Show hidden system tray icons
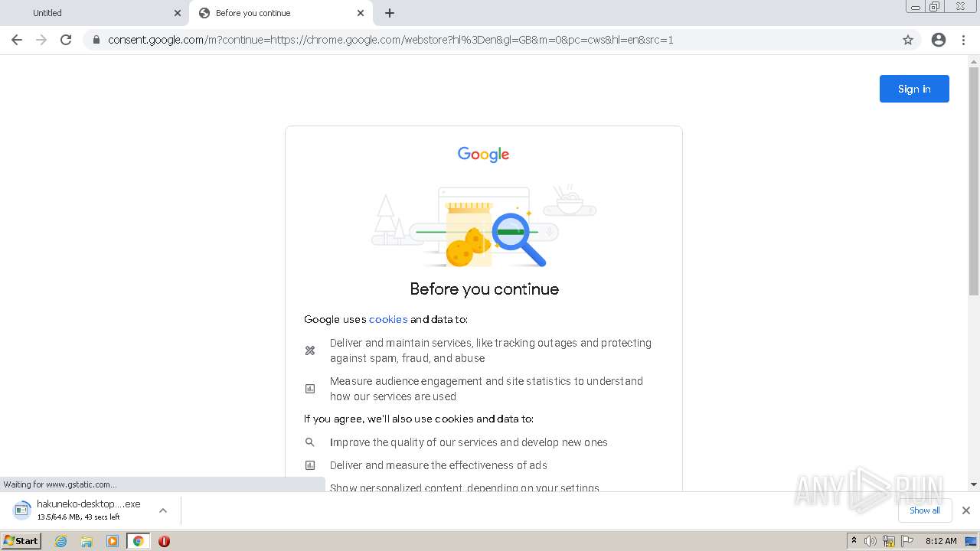Screen dimensions: 980x551 [854, 541]
